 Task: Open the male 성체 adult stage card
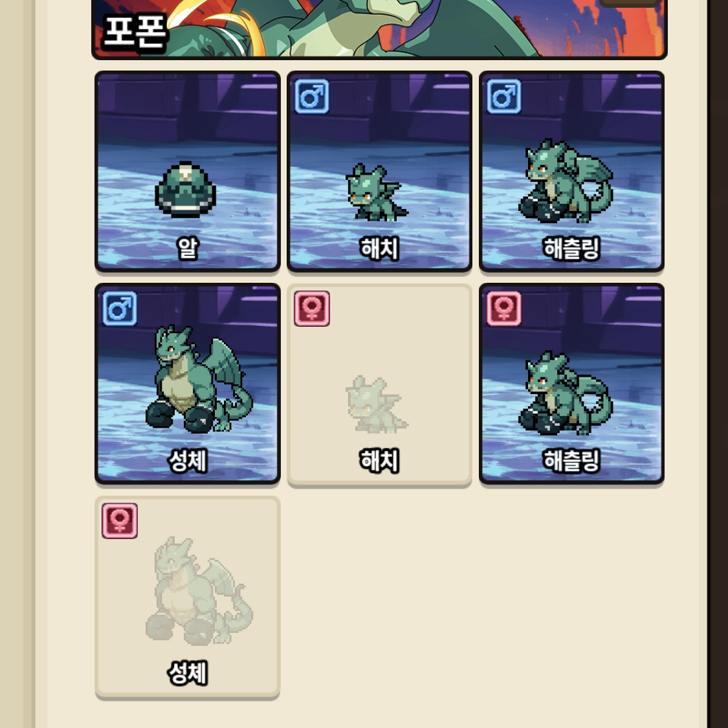(x=188, y=384)
